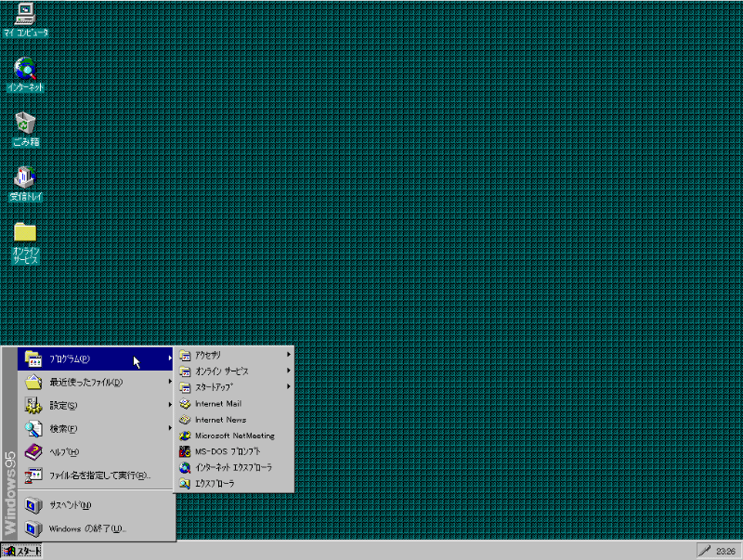Click the Internet Mail label in submenu
The image size is (743, 560).
click(218, 404)
